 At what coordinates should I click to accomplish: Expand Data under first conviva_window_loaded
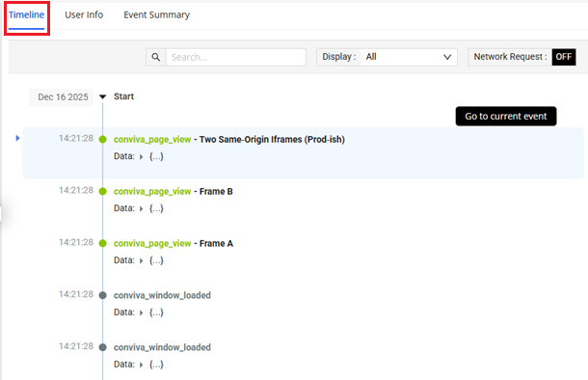click(x=142, y=312)
